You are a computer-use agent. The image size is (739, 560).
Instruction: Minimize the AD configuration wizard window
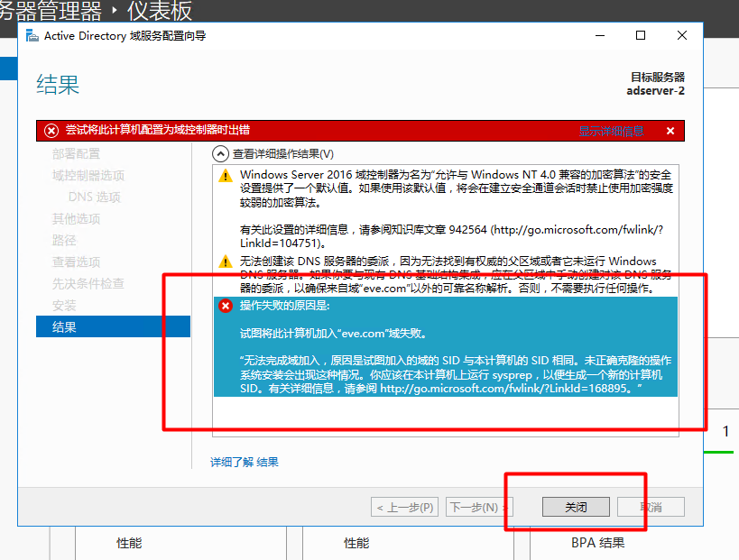[599, 36]
